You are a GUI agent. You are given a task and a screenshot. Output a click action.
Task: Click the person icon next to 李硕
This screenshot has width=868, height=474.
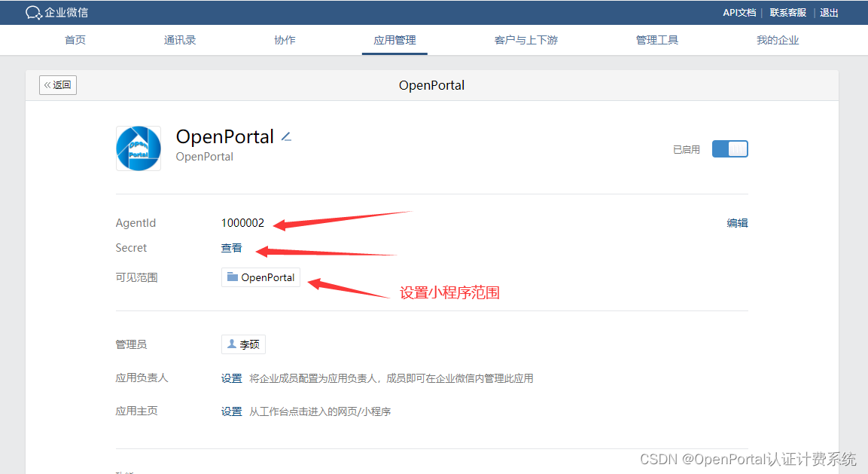point(232,344)
